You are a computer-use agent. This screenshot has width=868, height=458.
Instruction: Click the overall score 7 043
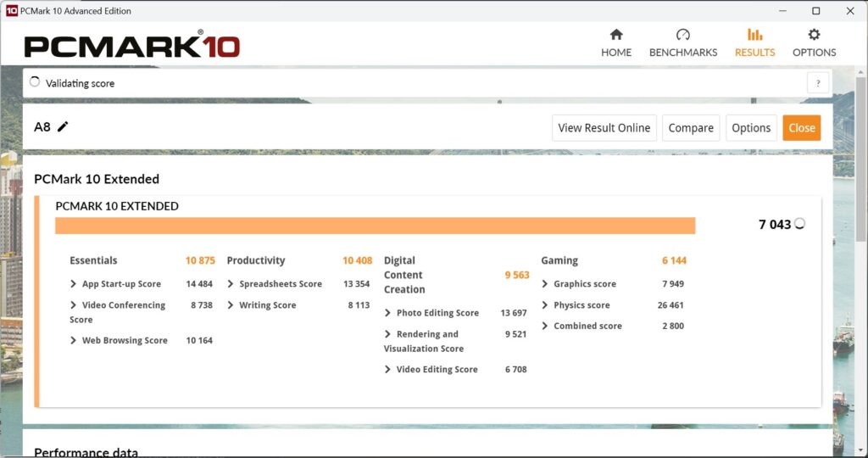click(775, 224)
